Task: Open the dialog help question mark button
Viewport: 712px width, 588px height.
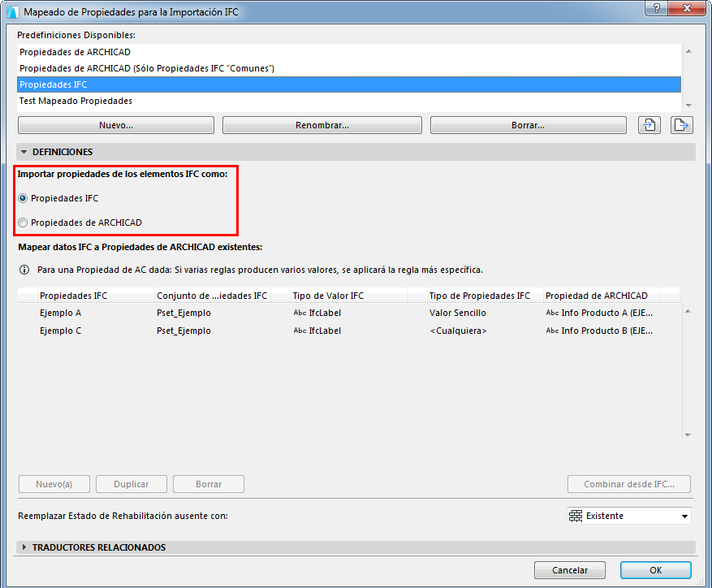Action: (657, 8)
